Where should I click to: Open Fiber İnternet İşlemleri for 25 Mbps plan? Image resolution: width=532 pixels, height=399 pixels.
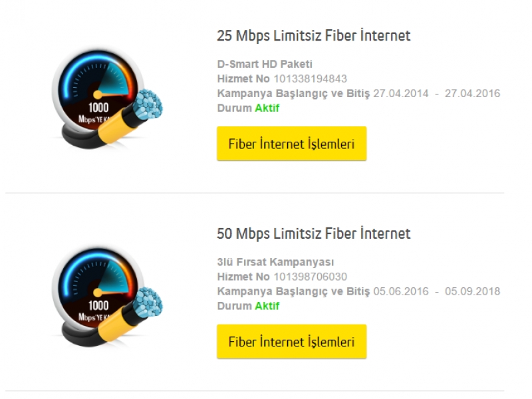point(291,144)
